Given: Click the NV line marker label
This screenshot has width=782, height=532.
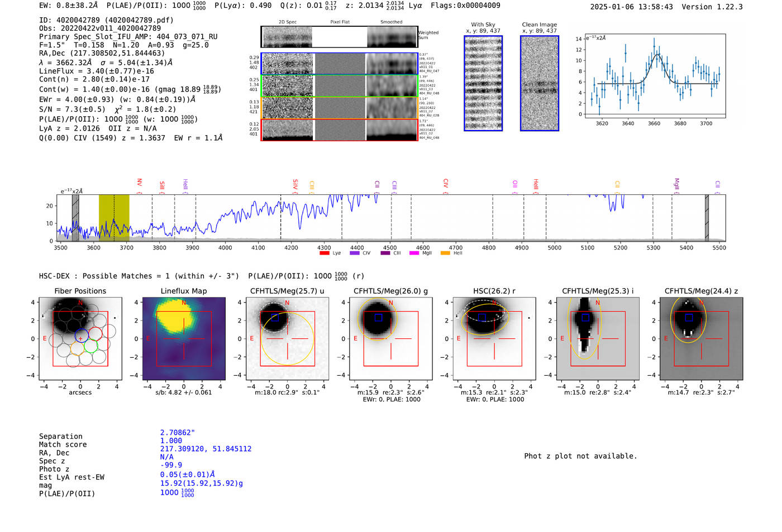Looking at the screenshot, I should [x=140, y=183].
